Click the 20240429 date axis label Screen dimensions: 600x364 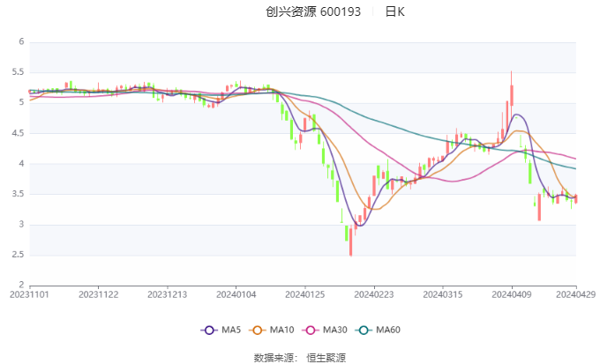577,294
